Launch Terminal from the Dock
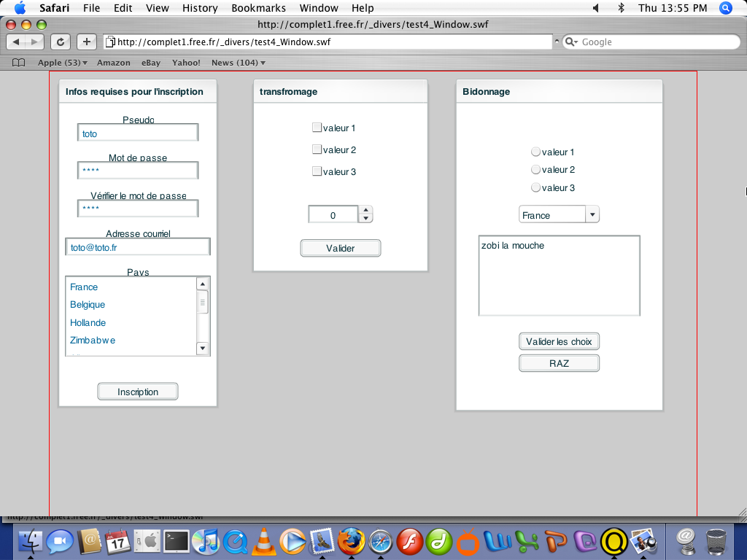The height and width of the screenshot is (560, 747). (x=177, y=542)
